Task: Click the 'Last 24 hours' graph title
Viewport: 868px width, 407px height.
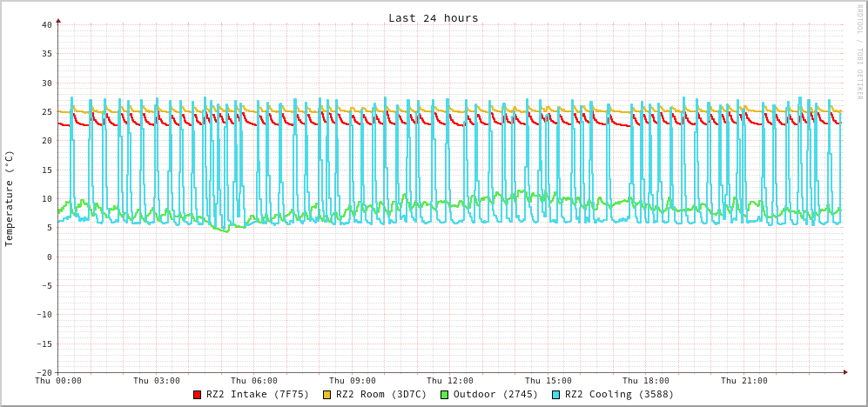Action: tap(433, 18)
